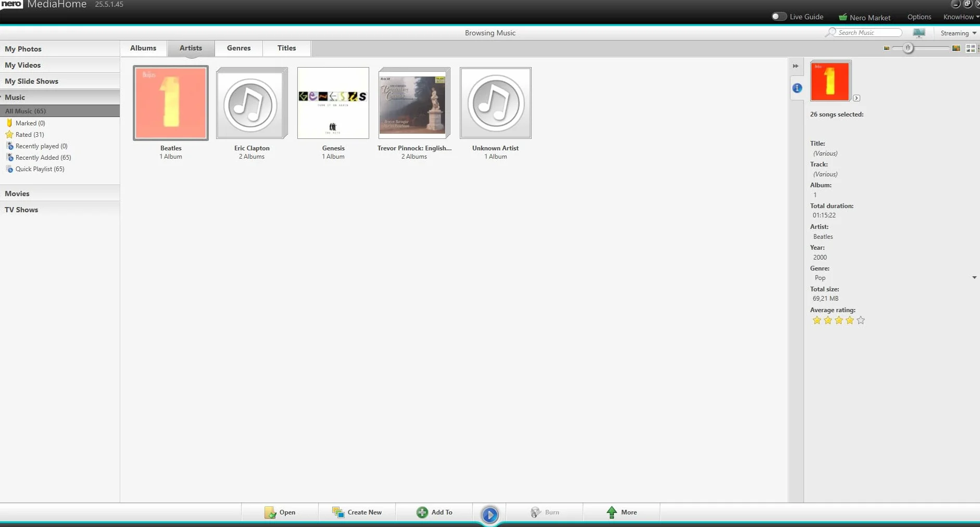Toggle the Live Guide switch
Viewport: 980px width, 527px height.
pos(778,17)
